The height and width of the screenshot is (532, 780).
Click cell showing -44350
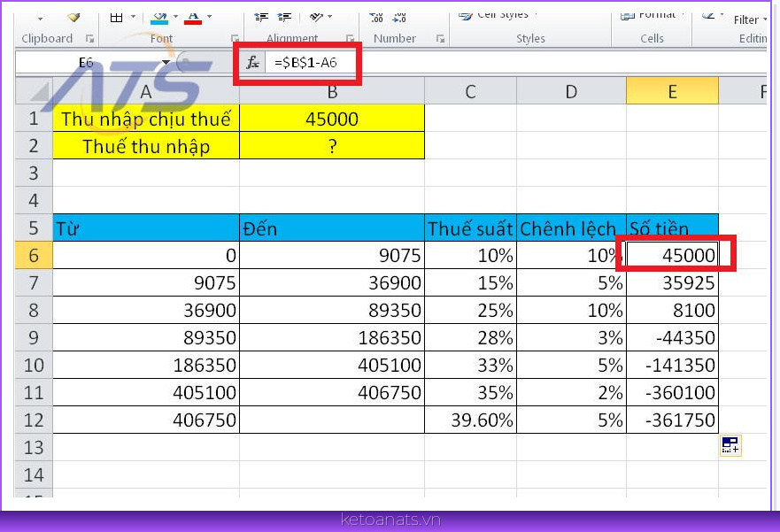(x=673, y=337)
